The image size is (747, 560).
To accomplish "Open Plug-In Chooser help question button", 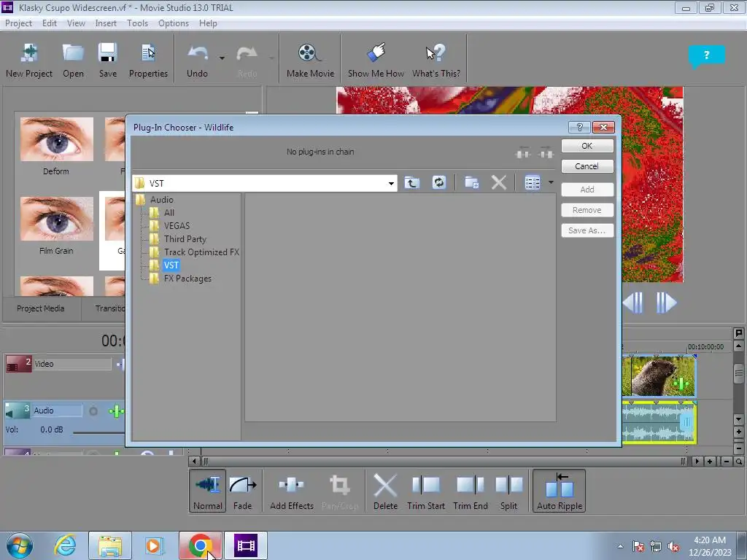I will (x=579, y=127).
